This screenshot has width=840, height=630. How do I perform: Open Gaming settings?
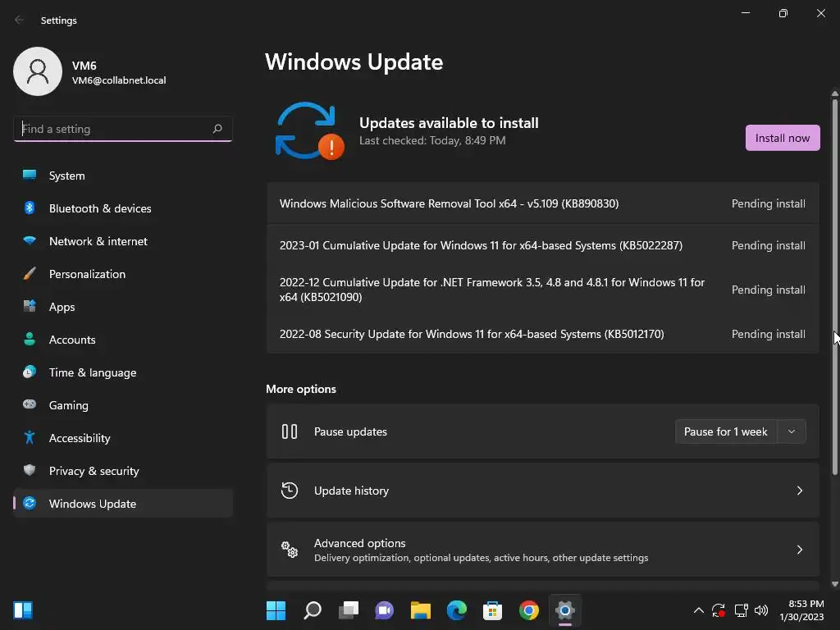(123, 405)
